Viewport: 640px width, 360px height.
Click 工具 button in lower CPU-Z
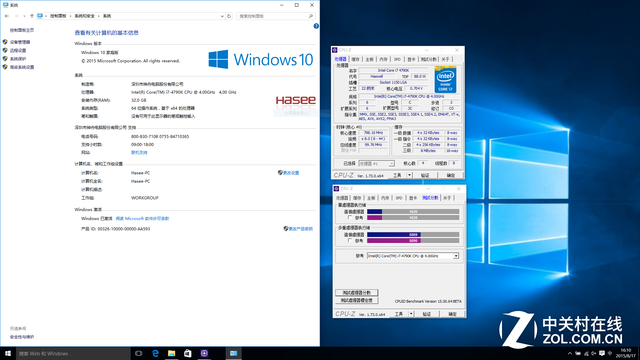click(399, 314)
